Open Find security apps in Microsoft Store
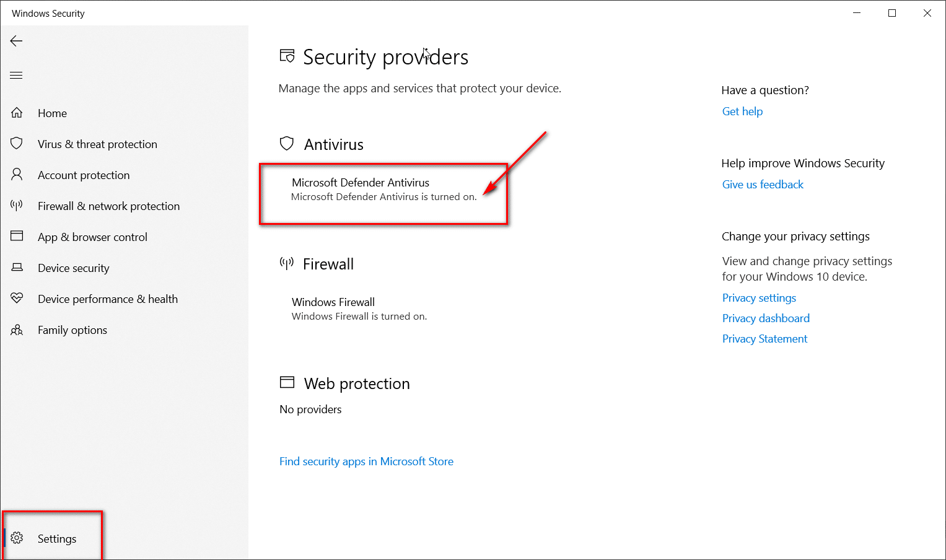This screenshot has height=560, width=946. pyautogui.click(x=366, y=462)
